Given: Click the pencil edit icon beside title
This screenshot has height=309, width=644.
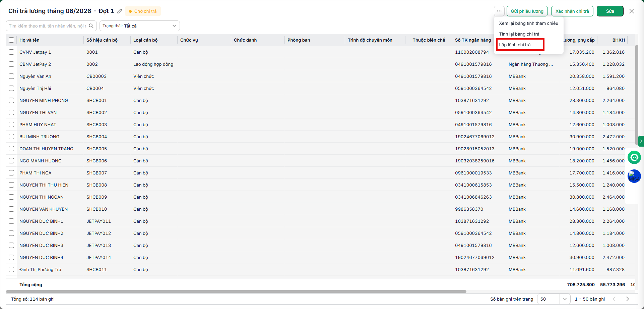Looking at the screenshot, I should point(120,11).
